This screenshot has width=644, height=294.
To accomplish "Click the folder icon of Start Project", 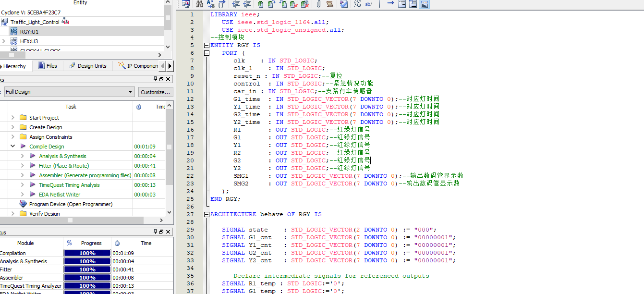I will [23, 118].
